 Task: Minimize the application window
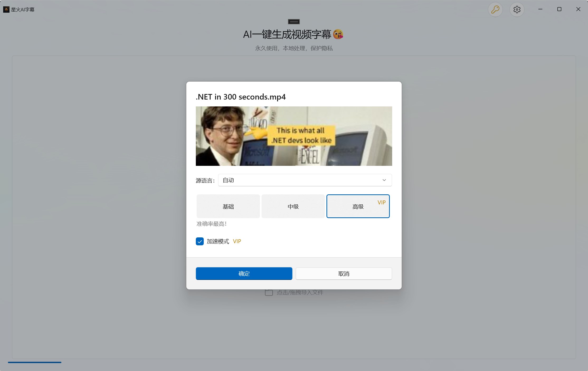(540, 9)
